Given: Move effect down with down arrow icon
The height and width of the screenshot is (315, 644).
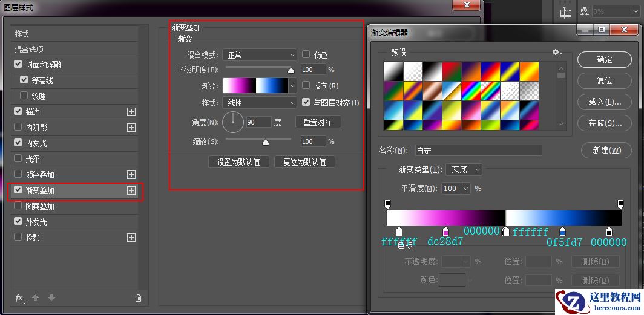Looking at the screenshot, I should [x=51, y=298].
